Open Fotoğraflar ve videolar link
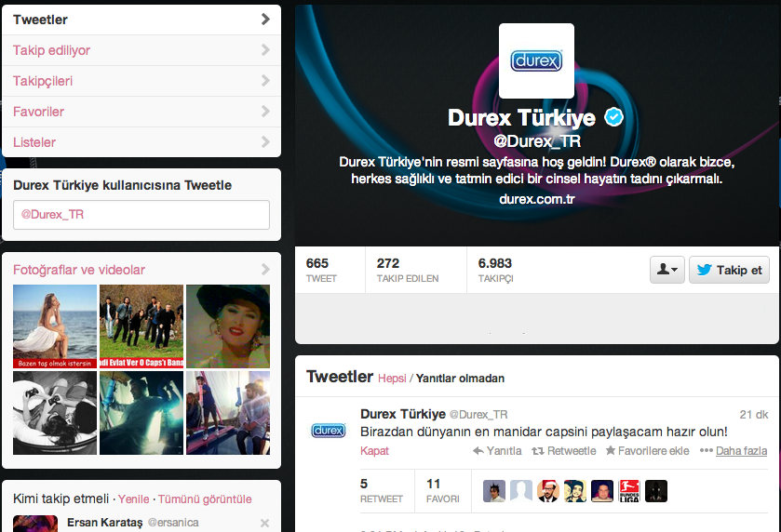Viewport: 781px width, 532px height. (79, 270)
